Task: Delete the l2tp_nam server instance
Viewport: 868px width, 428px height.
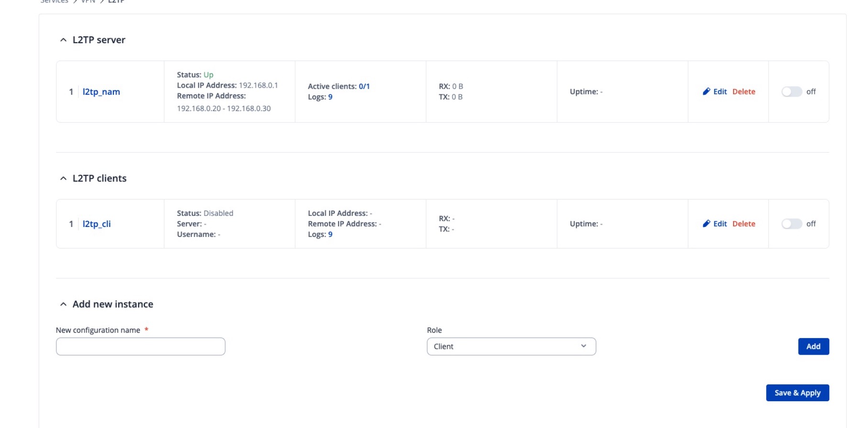Action: tap(744, 91)
